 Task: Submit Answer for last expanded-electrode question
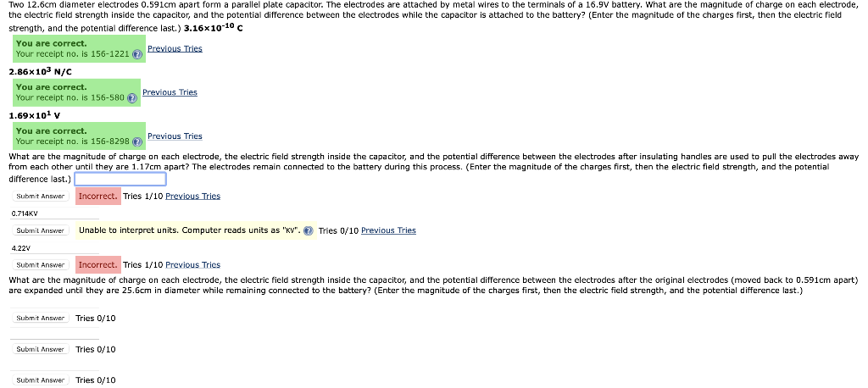click(x=41, y=380)
